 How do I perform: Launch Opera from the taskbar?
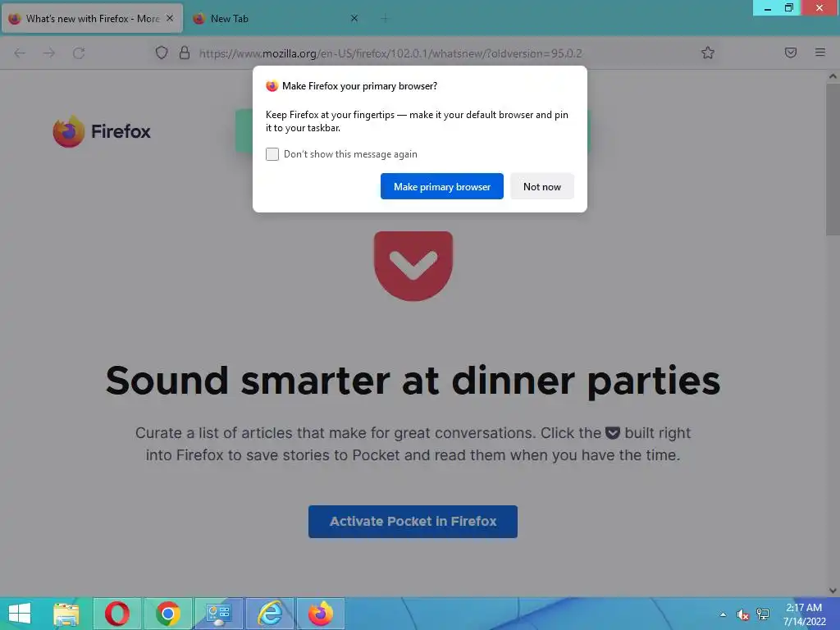[116, 614]
